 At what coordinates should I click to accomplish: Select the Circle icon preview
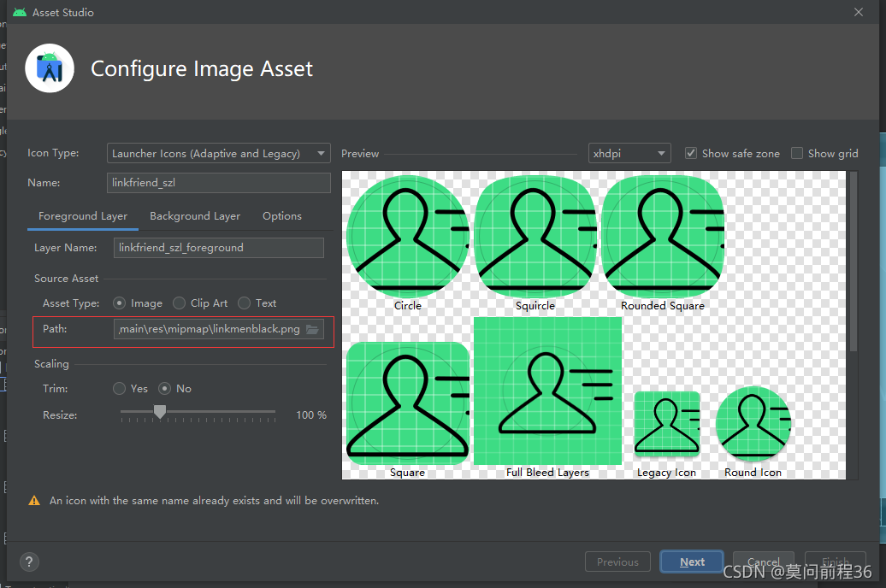coord(407,236)
